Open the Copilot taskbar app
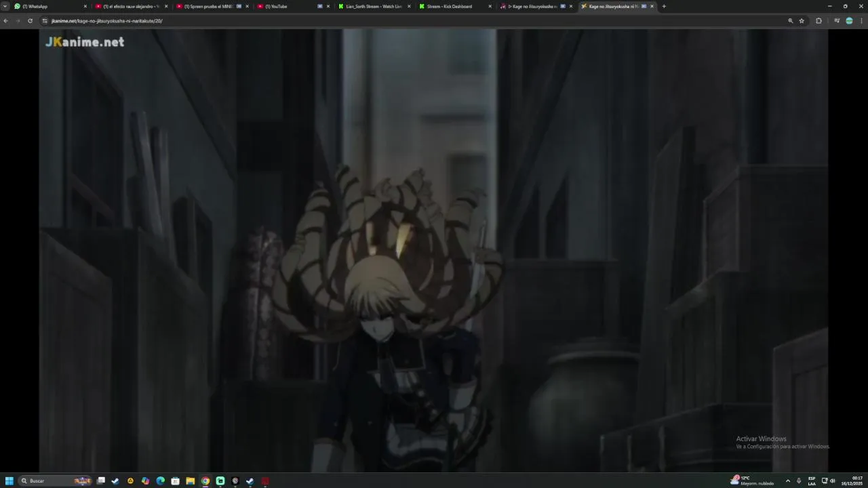Screen dimensions: 868x488 tap(145, 481)
